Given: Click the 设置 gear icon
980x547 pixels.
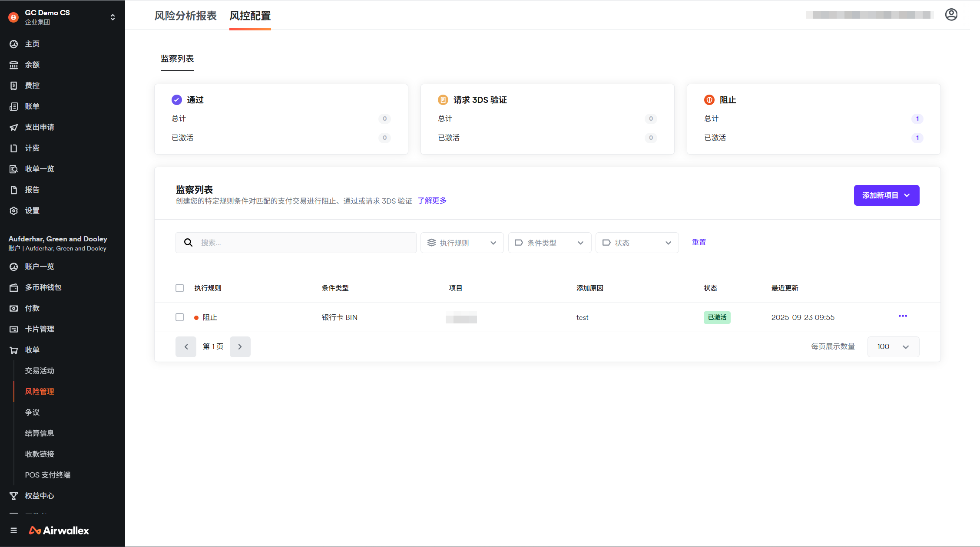Looking at the screenshot, I should (14, 211).
